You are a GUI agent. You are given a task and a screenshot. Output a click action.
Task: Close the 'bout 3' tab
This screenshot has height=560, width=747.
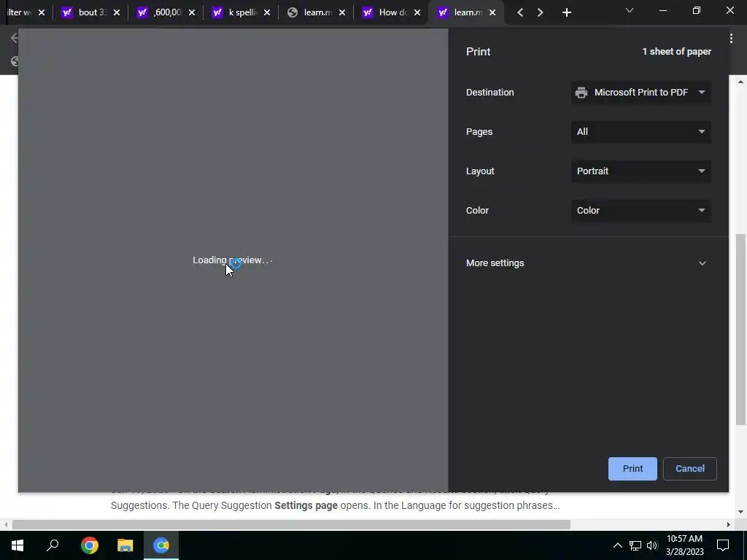click(117, 13)
